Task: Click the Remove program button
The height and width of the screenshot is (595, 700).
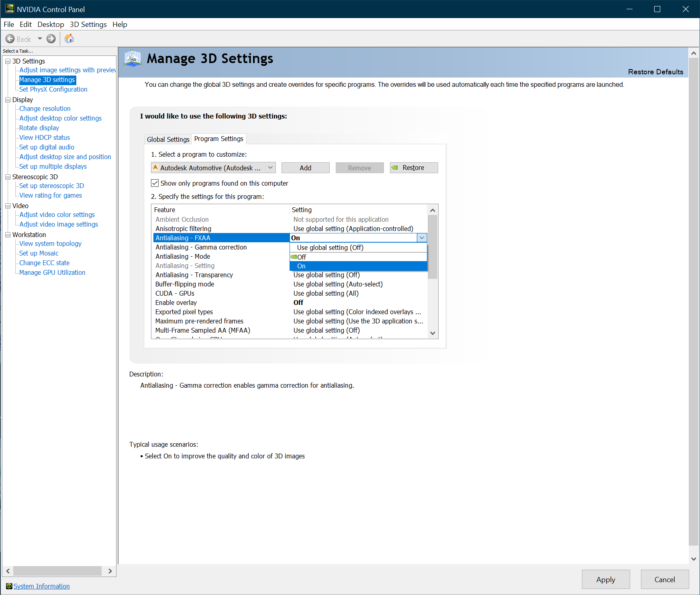Action: 360,168
